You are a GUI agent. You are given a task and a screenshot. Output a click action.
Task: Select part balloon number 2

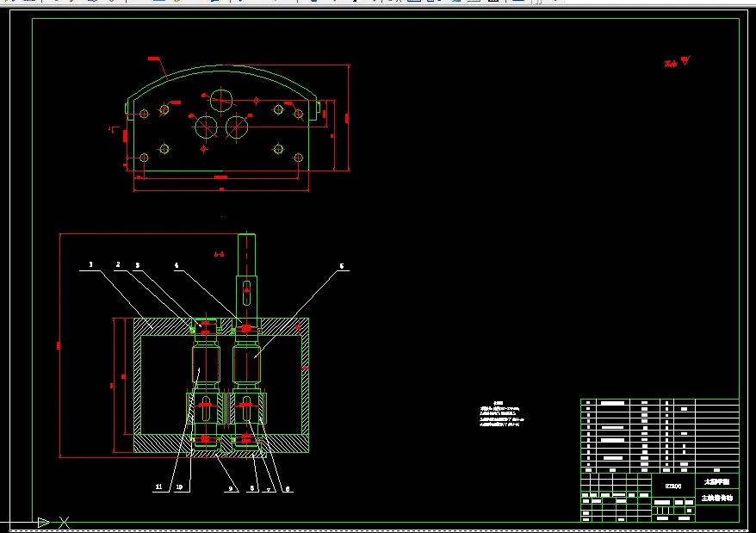[x=118, y=264]
